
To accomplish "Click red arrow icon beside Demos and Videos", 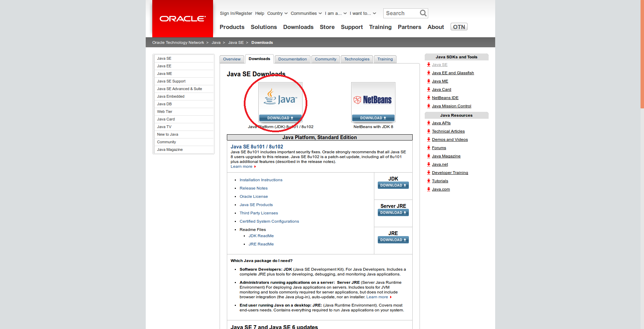I will click(429, 139).
